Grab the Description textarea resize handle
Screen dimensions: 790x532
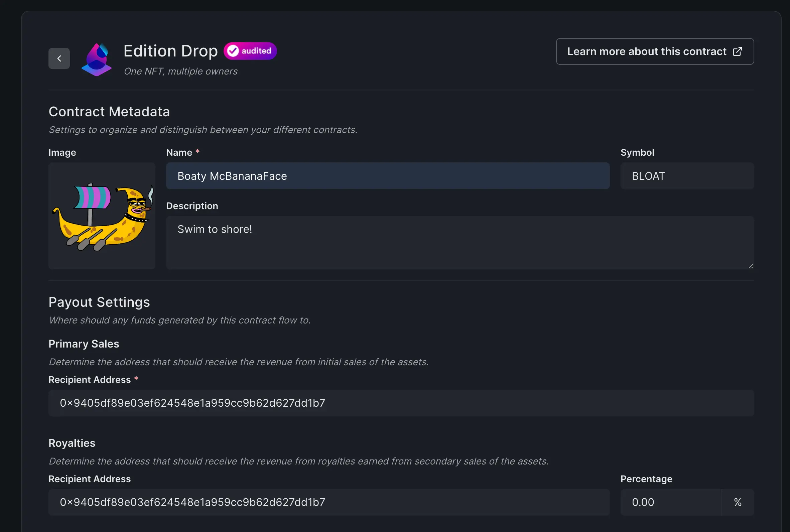coord(751,266)
